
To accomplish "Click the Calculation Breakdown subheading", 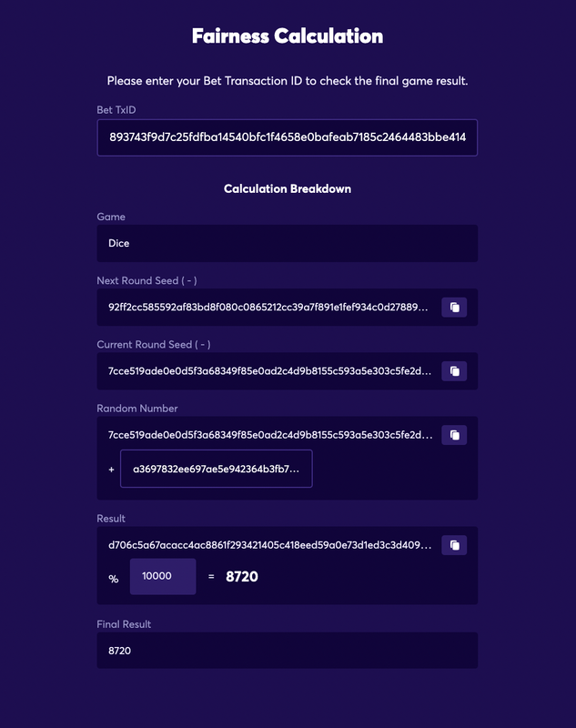I will [x=288, y=189].
